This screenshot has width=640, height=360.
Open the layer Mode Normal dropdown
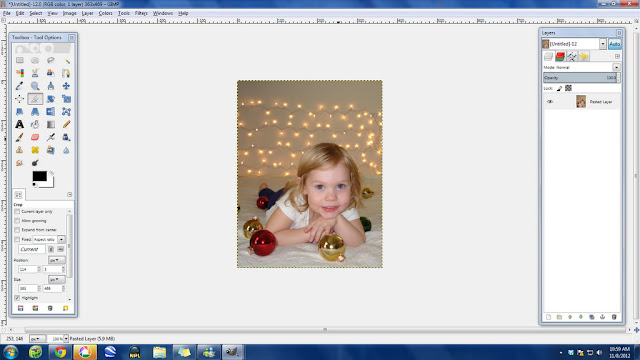[616, 67]
